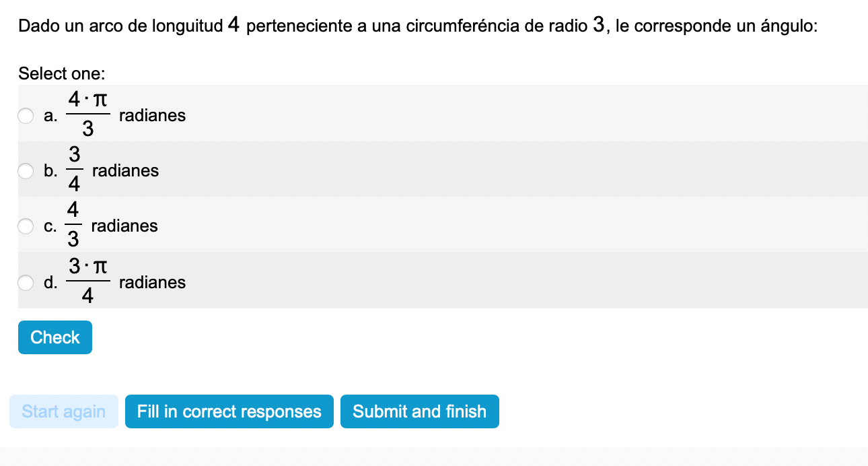This screenshot has width=868, height=466.
Task: Click the Select one: prompt text
Action: (62, 74)
